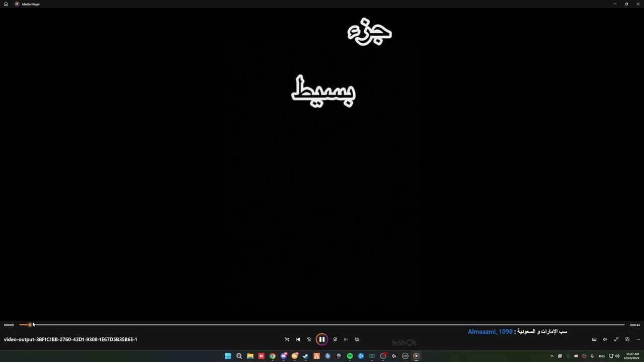Open the Windows Start menu
The width and height of the screenshot is (644, 362).
click(x=228, y=356)
